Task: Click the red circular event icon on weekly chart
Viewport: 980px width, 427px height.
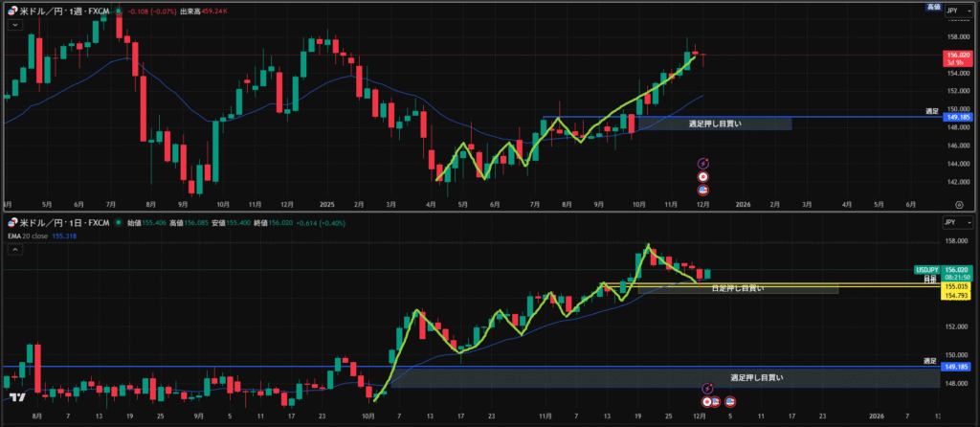Action: 704,177
